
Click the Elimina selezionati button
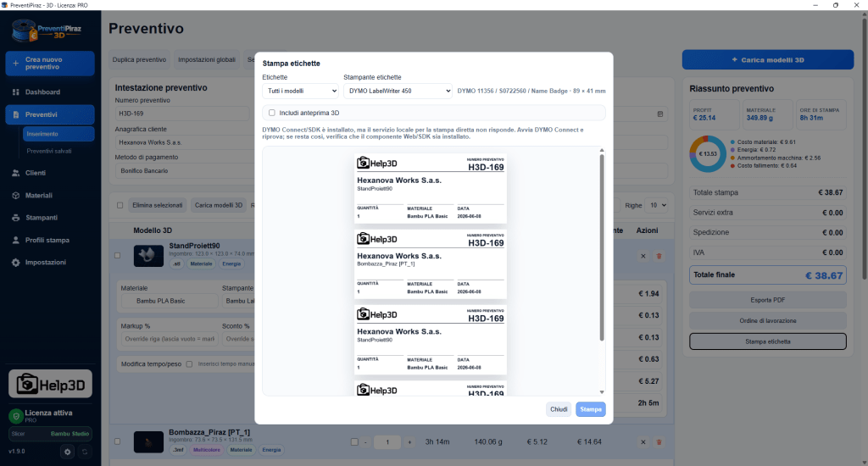pos(157,205)
